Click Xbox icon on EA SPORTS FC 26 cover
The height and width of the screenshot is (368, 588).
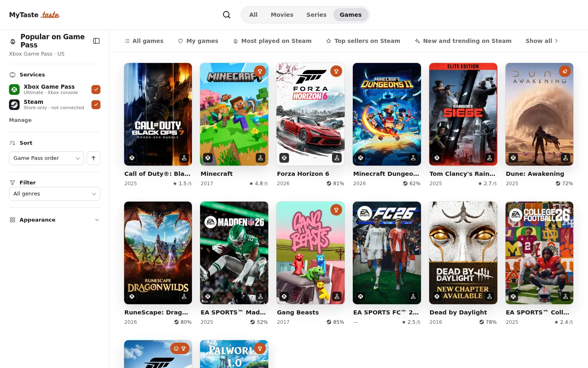point(361,296)
